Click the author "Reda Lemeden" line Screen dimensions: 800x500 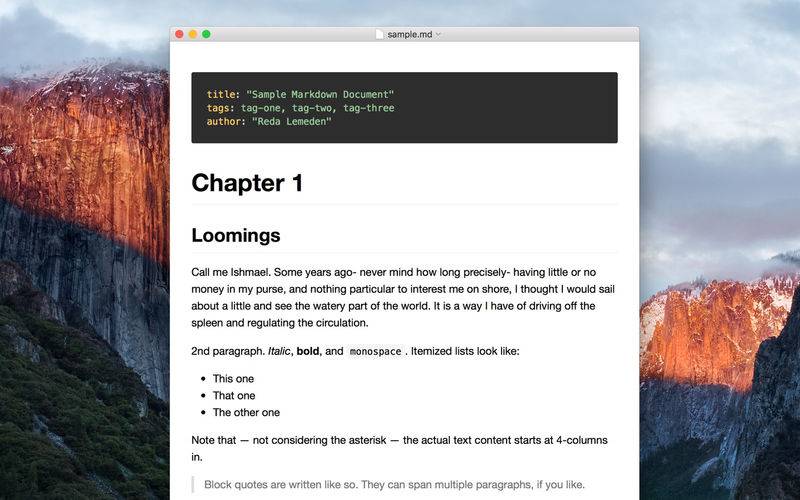coord(269,121)
